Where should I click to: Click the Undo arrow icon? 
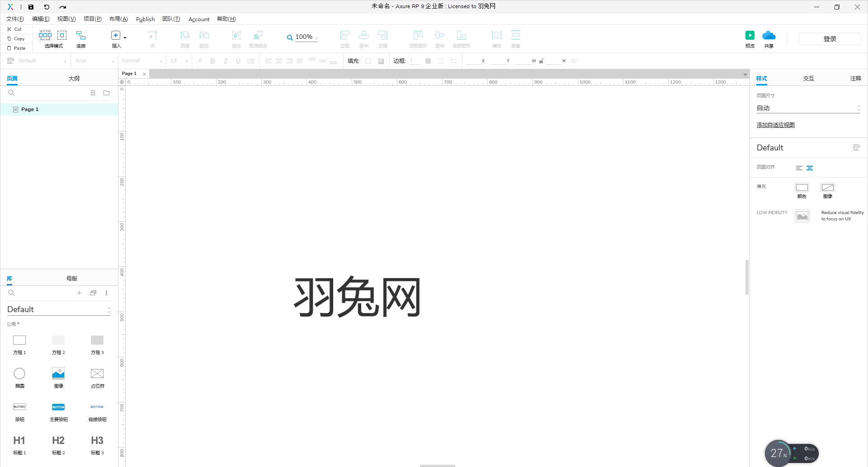(47, 7)
